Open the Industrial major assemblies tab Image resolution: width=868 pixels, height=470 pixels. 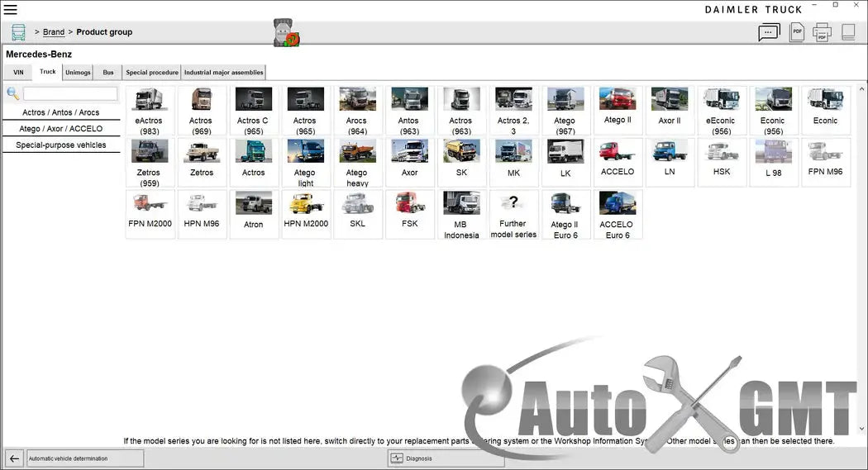click(223, 73)
